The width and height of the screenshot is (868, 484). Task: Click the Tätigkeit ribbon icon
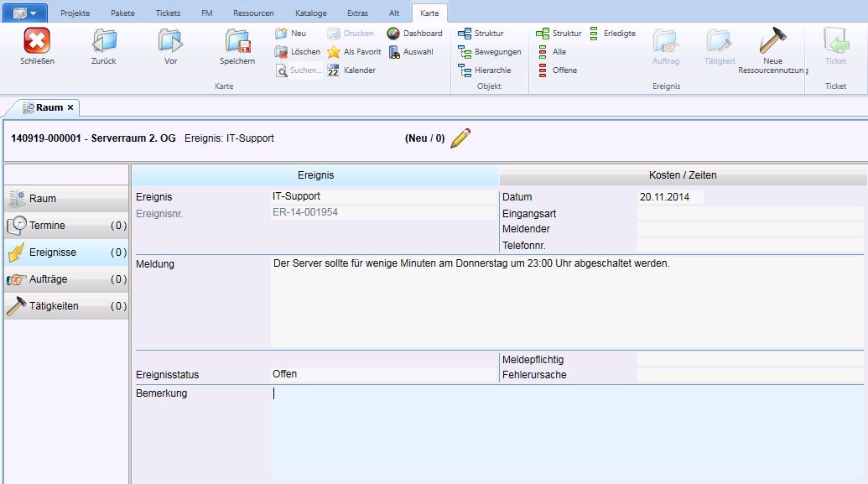coord(719,42)
